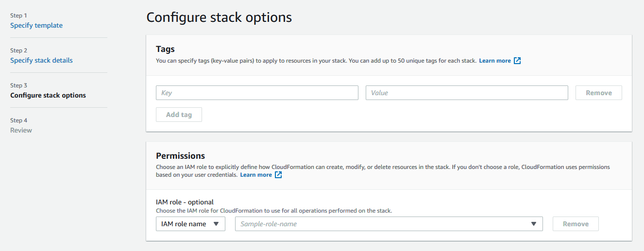Focus the tag Key input field
Screen dimensions: 644x251
click(x=257, y=93)
